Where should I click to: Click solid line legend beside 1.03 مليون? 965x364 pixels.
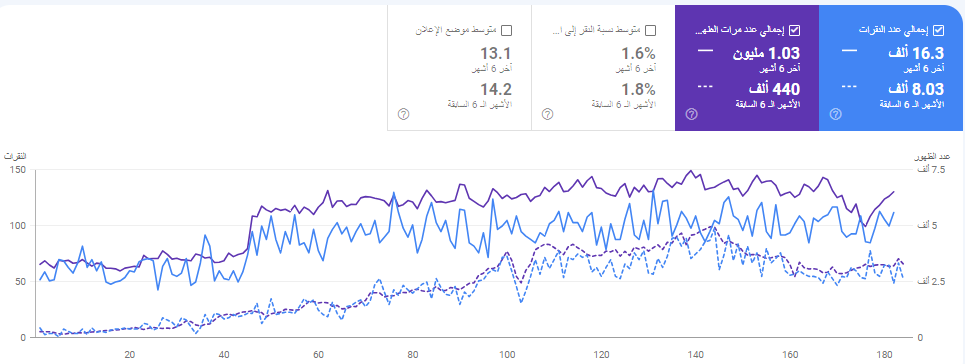[705, 50]
